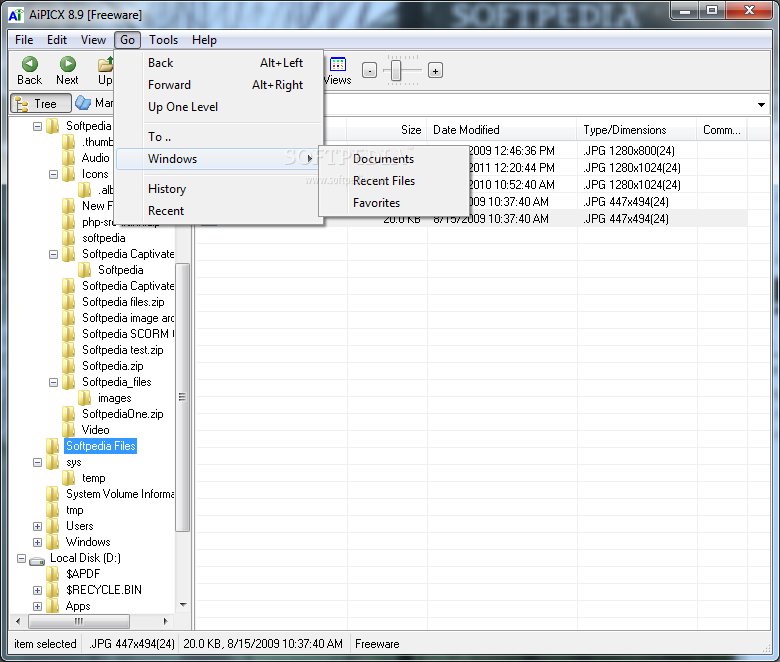Expand the Windows folder node
780x662 pixels.
tap(37, 542)
